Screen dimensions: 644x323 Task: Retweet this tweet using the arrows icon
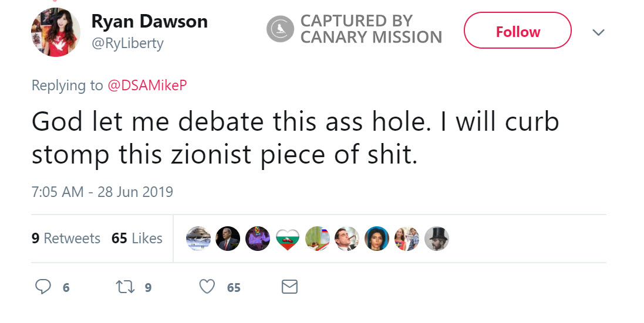pos(124,287)
